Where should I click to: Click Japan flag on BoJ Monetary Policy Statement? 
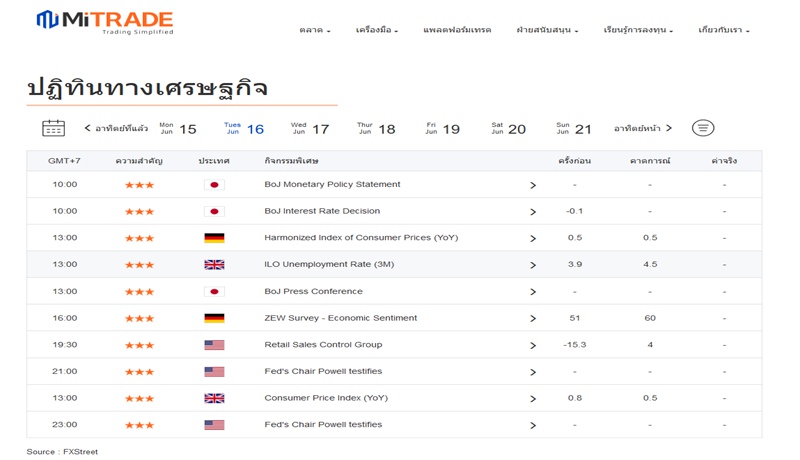point(213,185)
